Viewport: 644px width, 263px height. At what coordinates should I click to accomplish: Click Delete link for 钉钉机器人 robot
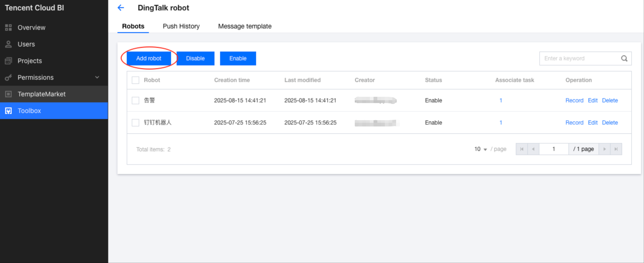coord(610,123)
